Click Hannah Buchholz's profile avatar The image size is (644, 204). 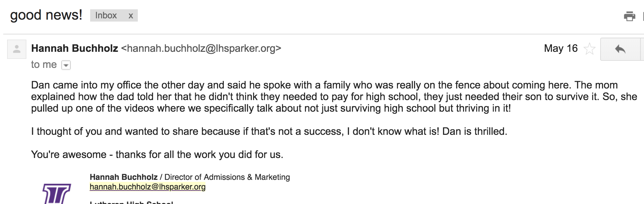[17, 49]
